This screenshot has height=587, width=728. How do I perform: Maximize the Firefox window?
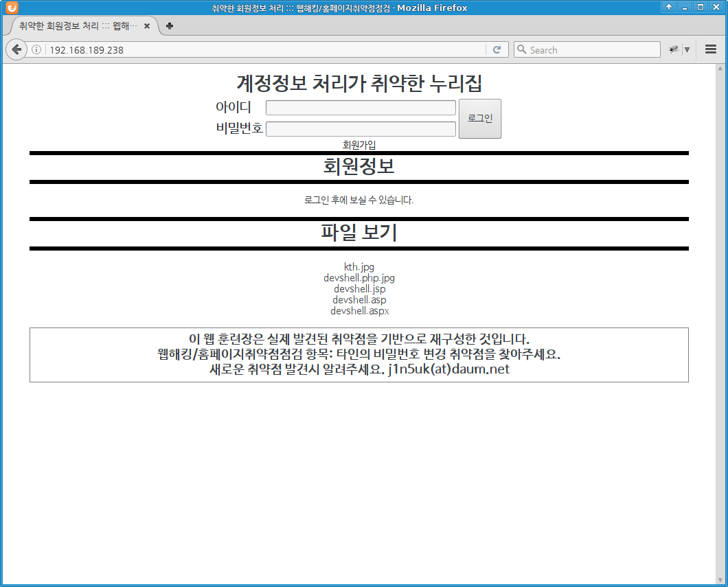[x=700, y=7]
